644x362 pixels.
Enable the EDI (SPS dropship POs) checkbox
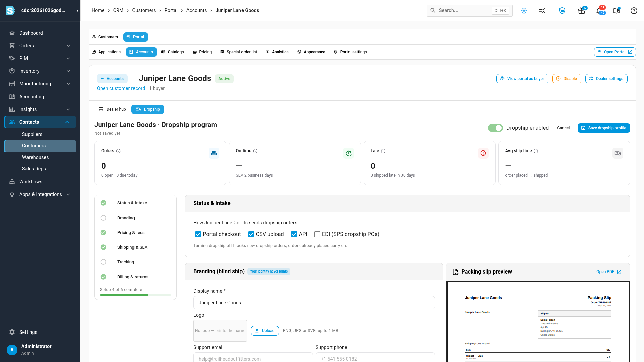tap(317, 234)
